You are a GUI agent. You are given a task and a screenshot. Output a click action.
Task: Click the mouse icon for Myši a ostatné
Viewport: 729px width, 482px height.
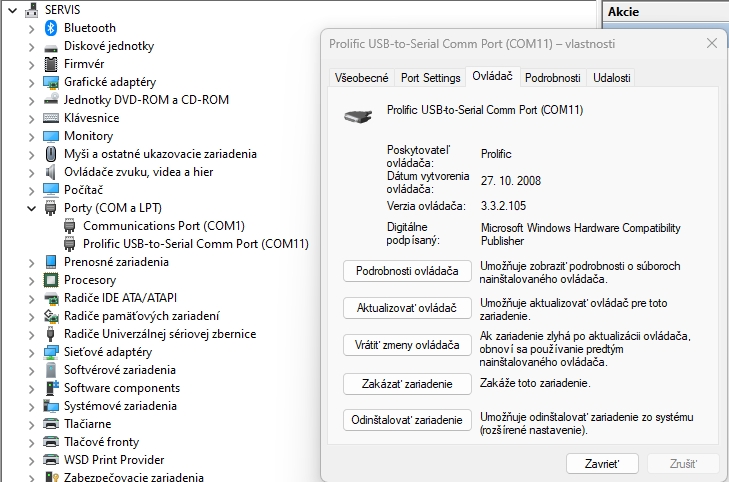(x=51, y=154)
